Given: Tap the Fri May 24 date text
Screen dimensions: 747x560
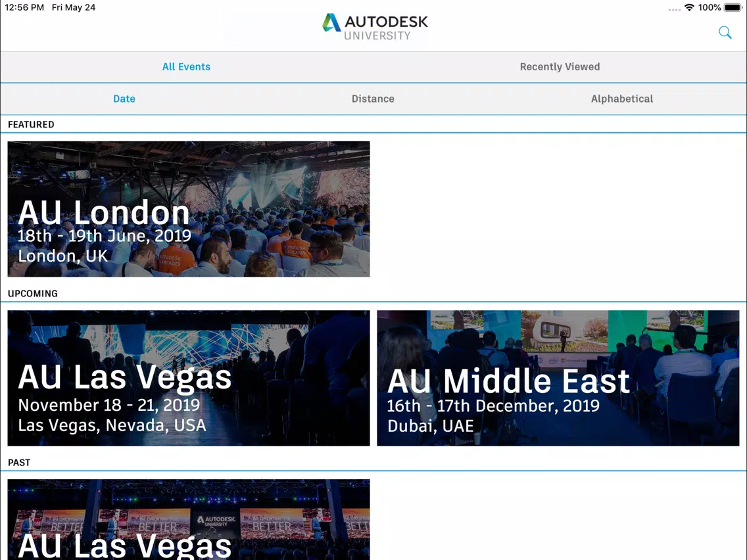Looking at the screenshot, I should coord(74,8).
